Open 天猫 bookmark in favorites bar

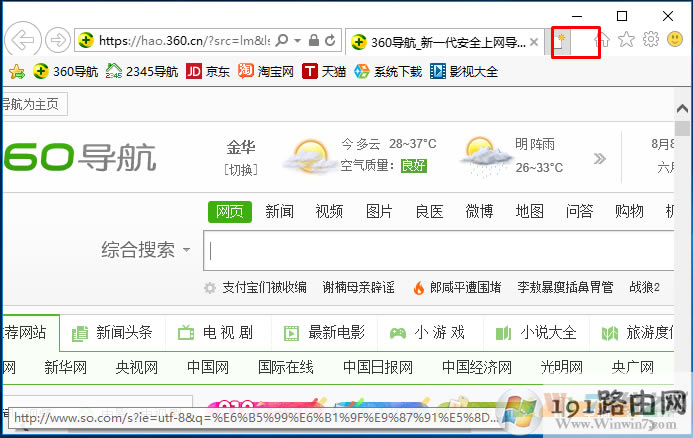[324, 71]
